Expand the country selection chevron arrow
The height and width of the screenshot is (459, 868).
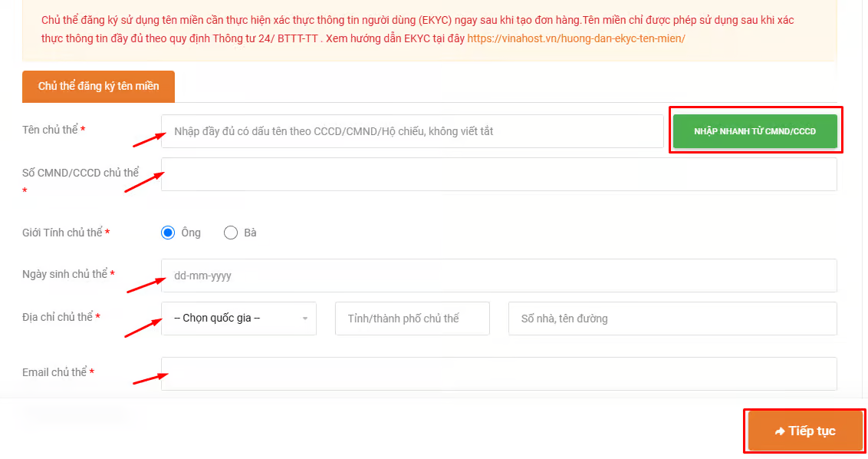click(305, 318)
